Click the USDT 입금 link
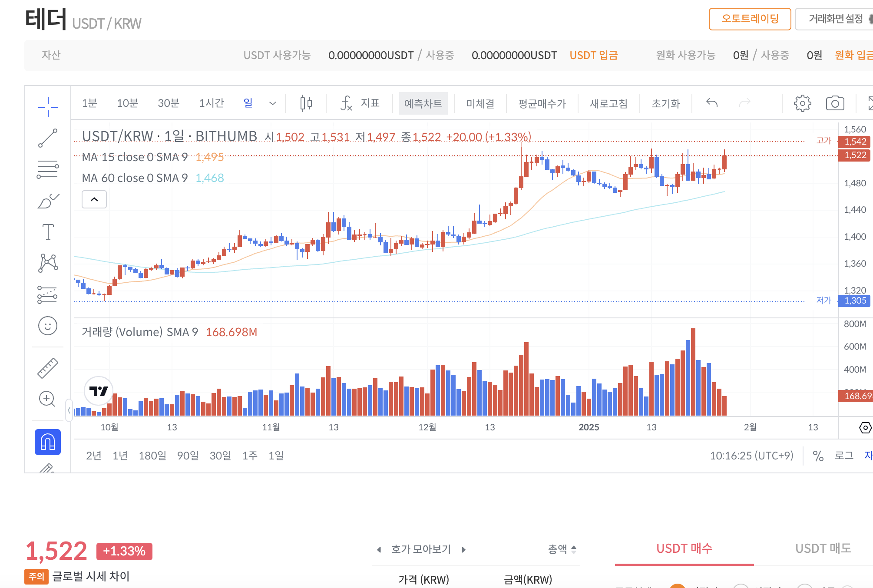The image size is (873, 588). 593,56
